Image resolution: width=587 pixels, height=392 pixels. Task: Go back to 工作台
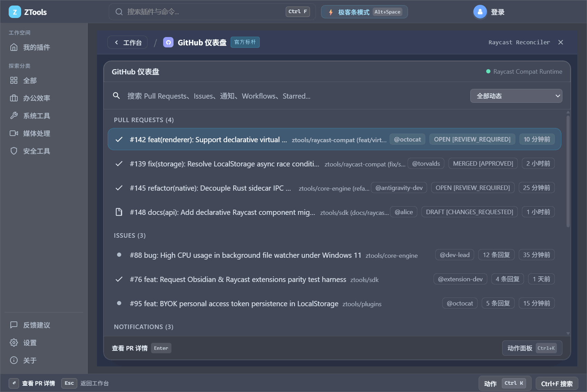tap(127, 42)
